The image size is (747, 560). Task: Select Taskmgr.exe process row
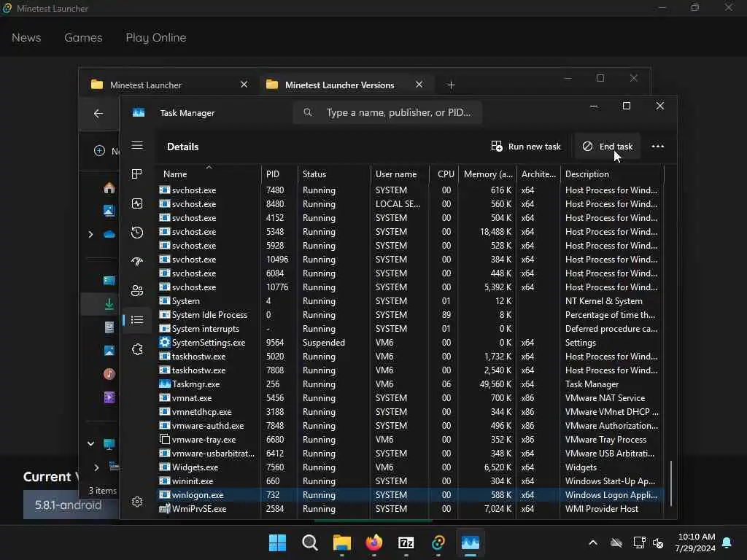tap(410, 384)
